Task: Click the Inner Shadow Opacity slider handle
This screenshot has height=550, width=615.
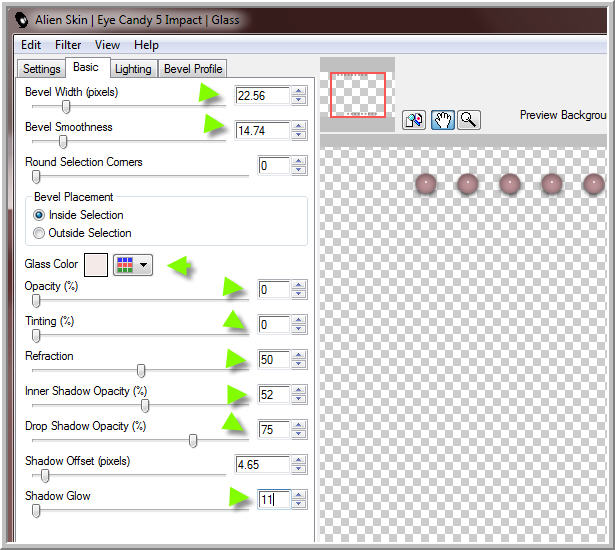Action: (145, 406)
